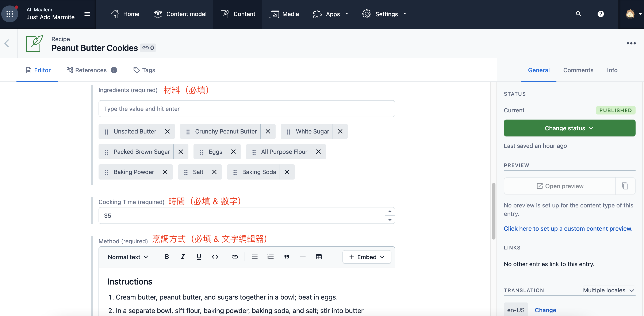Remove the White Sugar ingredient

click(x=340, y=131)
